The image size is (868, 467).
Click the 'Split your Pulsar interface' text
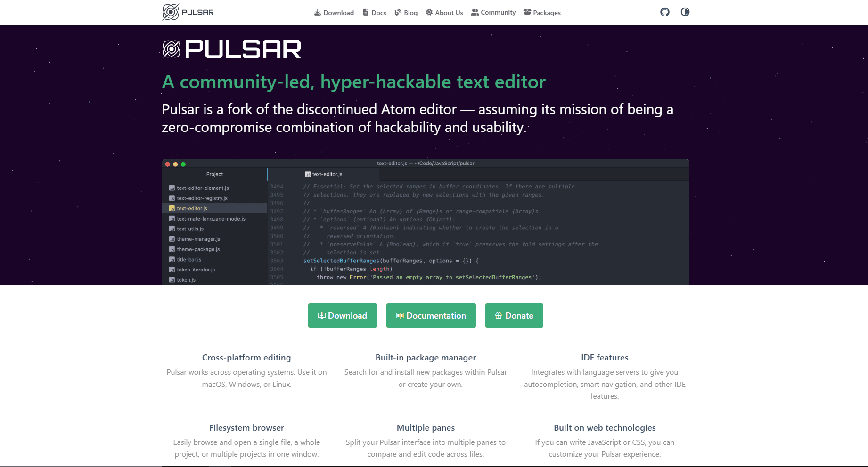426,448
